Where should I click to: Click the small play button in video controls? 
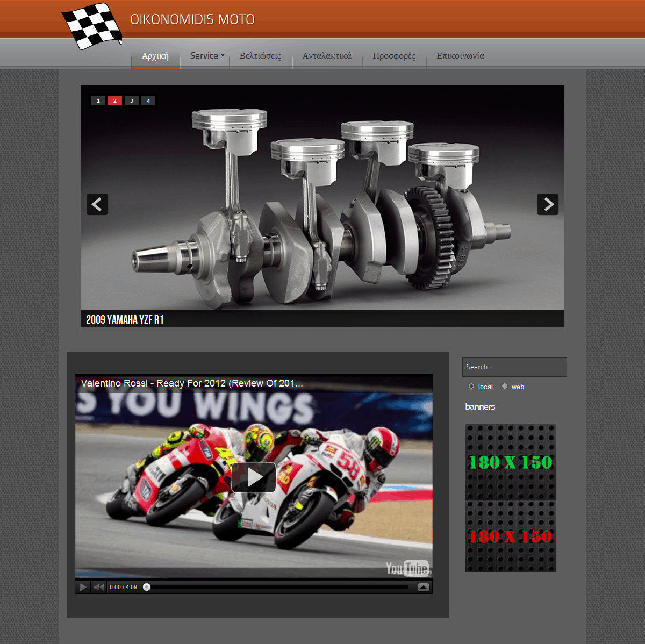click(x=83, y=587)
